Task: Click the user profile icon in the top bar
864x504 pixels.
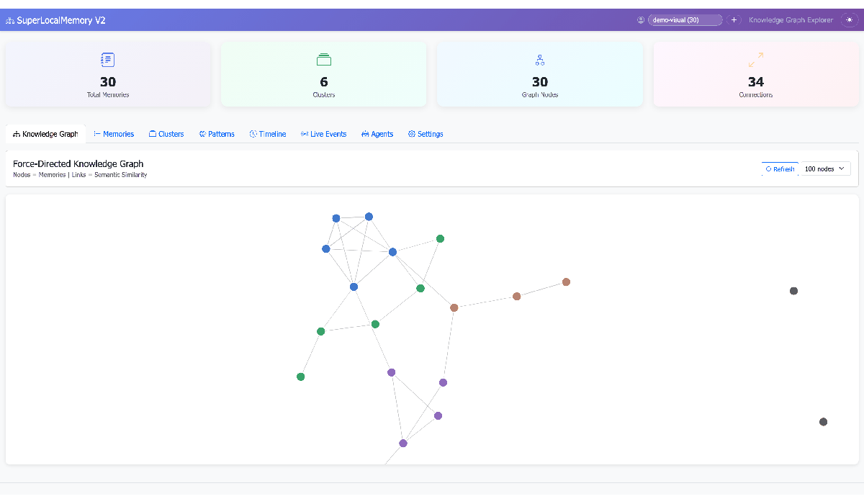Action: (x=641, y=20)
